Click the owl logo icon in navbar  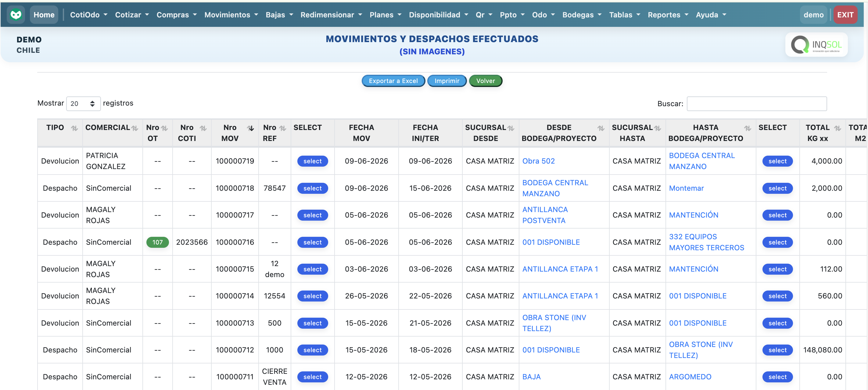16,15
